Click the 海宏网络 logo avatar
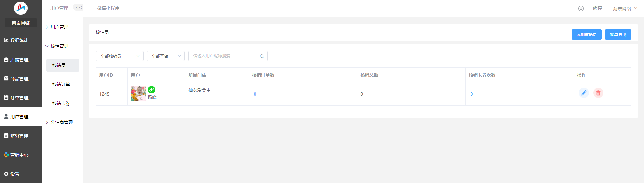Screen dimensions: 644x183 point(21,8)
